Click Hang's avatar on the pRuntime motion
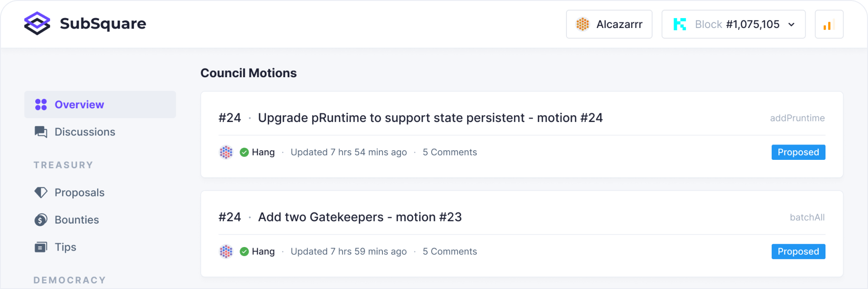Image resolution: width=868 pixels, height=289 pixels. pyautogui.click(x=226, y=152)
